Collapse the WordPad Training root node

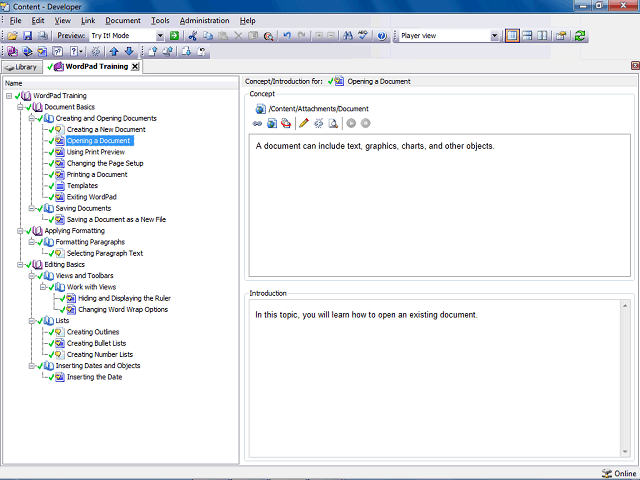(x=9, y=96)
